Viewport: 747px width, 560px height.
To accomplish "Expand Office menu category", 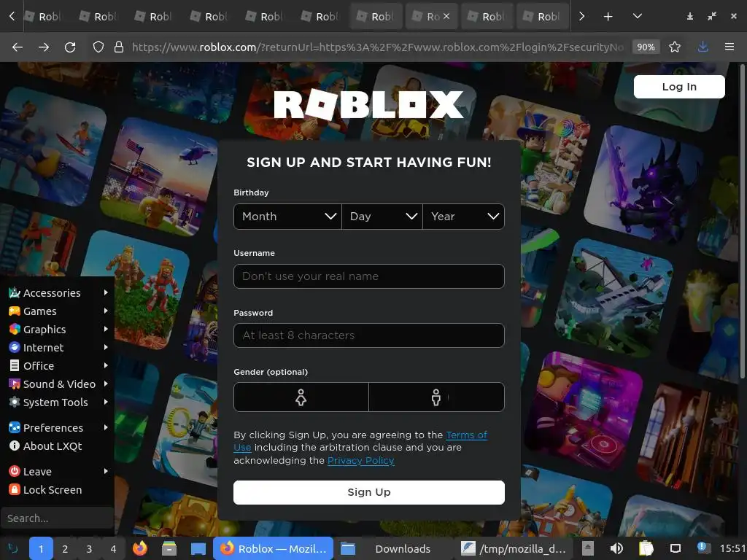I will [57, 366].
